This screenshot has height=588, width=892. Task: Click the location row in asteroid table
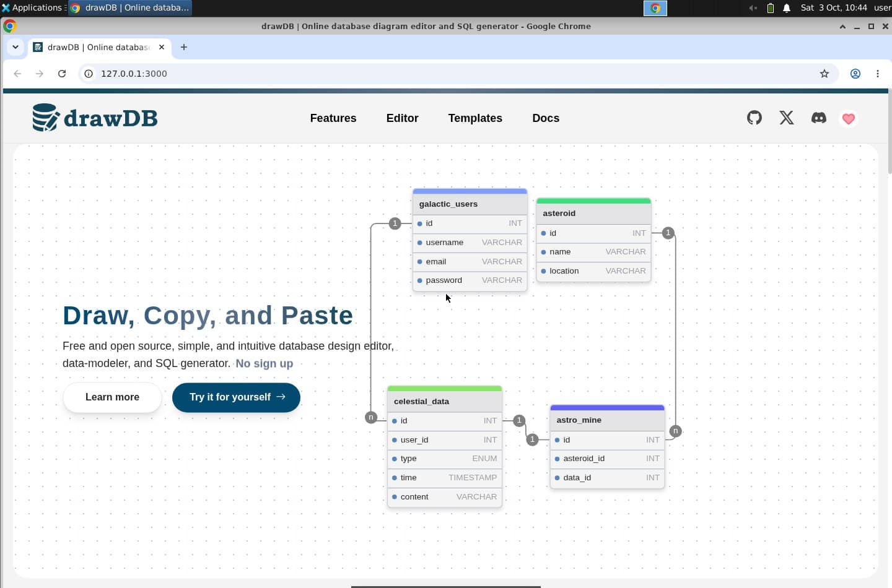click(x=593, y=271)
